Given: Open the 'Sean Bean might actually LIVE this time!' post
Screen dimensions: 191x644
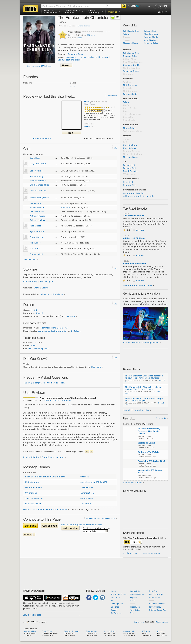Looking at the screenshot, I should click(x=46, y=477).
